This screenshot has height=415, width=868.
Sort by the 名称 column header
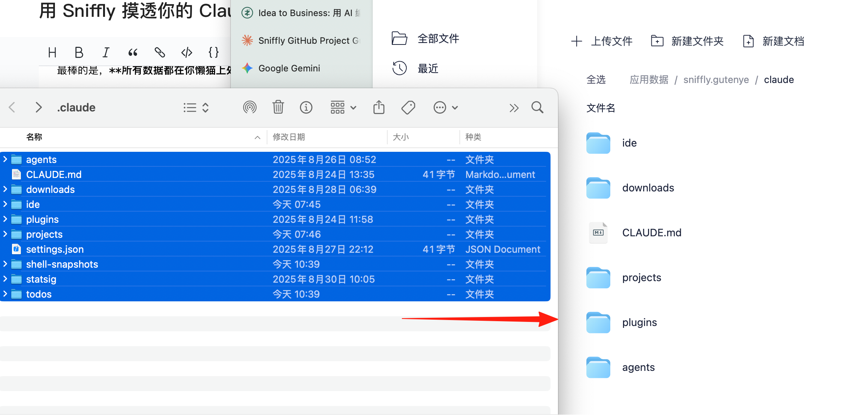tap(34, 137)
